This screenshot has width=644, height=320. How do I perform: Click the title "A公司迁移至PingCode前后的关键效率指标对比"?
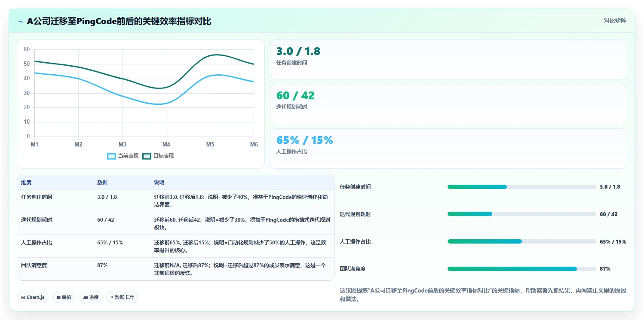119,21
